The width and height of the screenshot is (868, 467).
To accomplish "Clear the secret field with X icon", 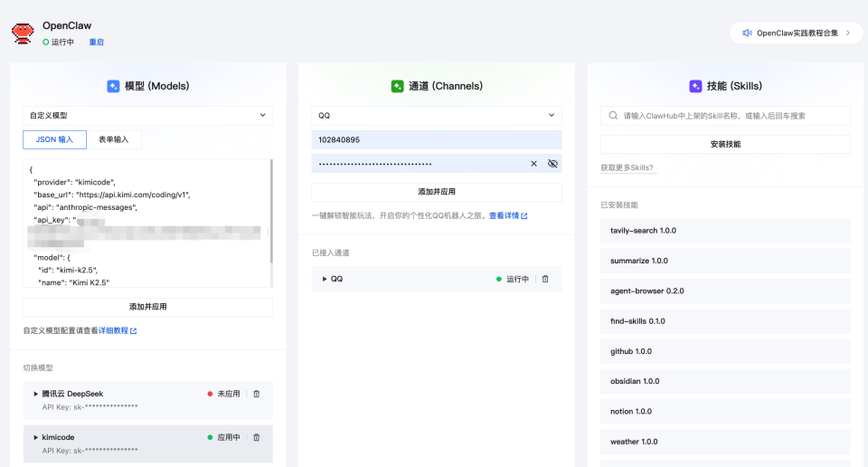I will (533, 164).
